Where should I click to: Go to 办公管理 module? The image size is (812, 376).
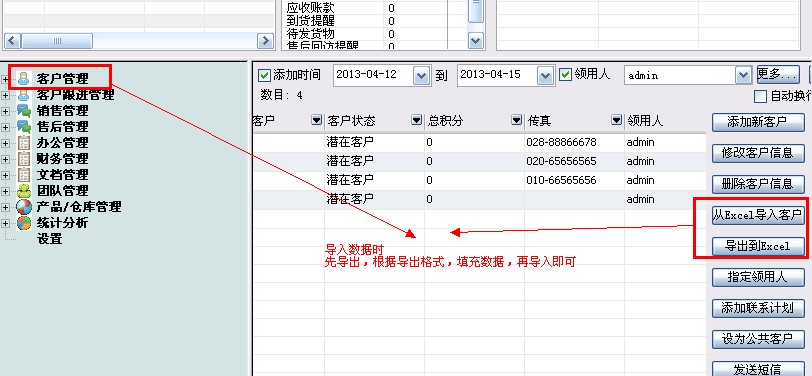(62, 142)
